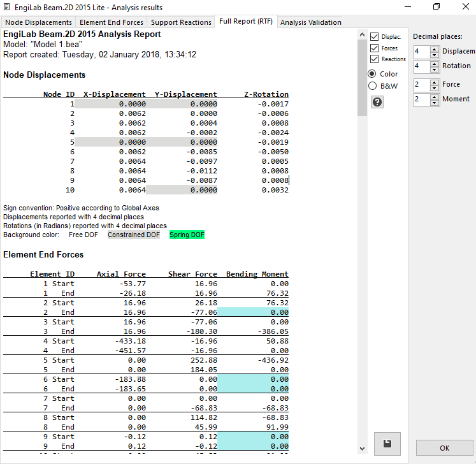Minimize the Analysis results window
Screen dimensions: 476x464
[408, 6]
